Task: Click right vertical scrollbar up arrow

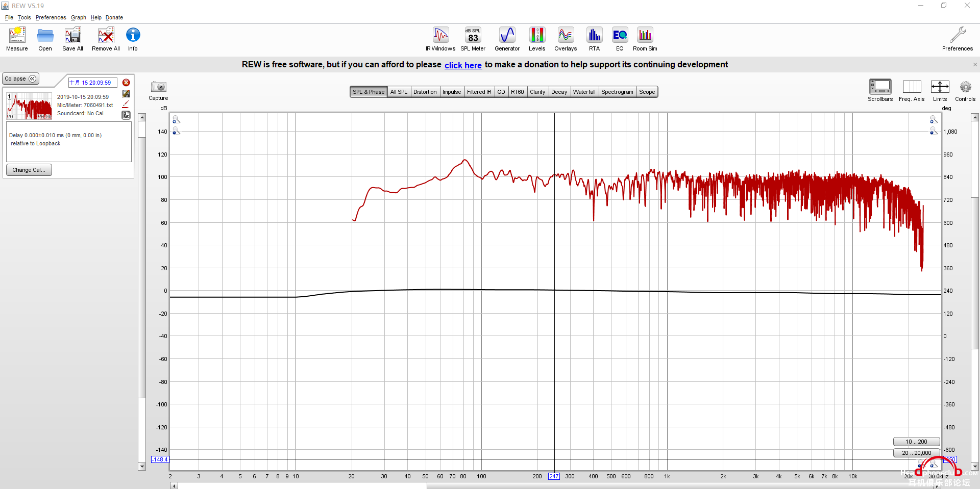Action: (x=975, y=118)
